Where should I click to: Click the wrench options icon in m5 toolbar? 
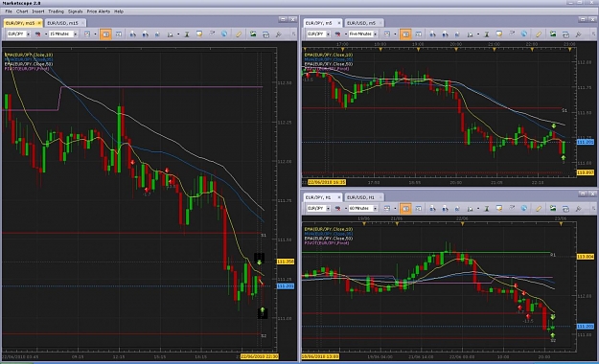coord(578,34)
